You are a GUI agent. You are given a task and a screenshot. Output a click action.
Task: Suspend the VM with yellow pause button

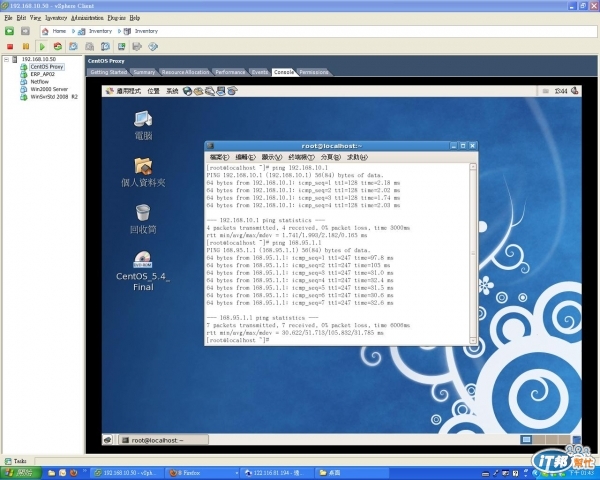click(26, 47)
